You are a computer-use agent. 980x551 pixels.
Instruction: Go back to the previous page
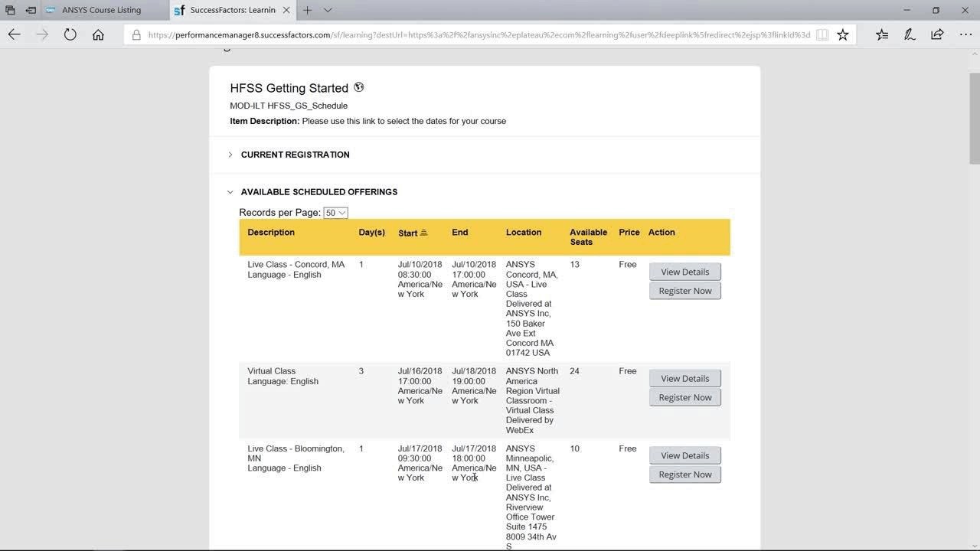(x=15, y=34)
